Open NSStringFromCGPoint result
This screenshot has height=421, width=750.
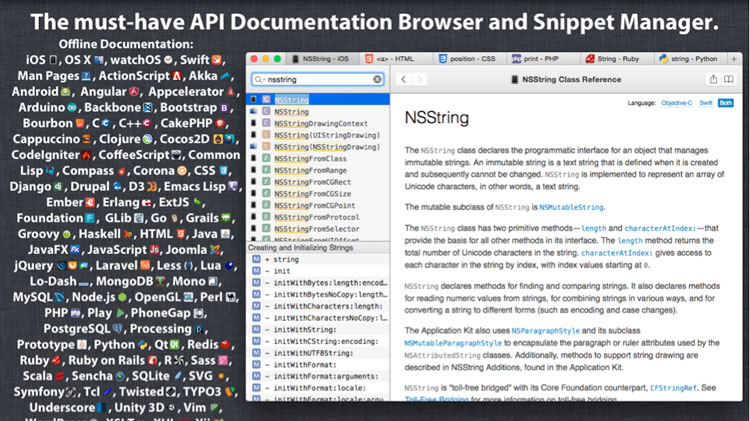click(318, 205)
